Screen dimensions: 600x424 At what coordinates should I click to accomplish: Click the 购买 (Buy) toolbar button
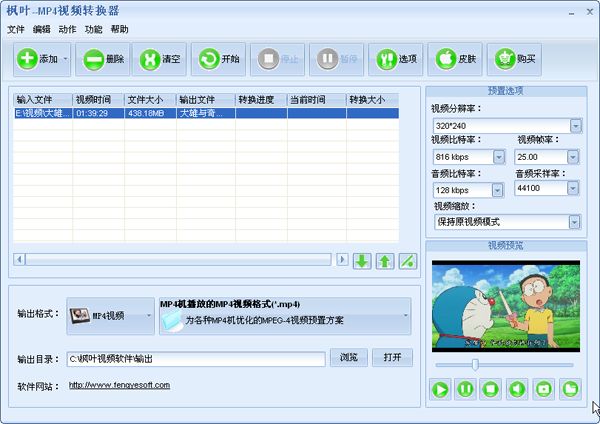click(514, 59)
